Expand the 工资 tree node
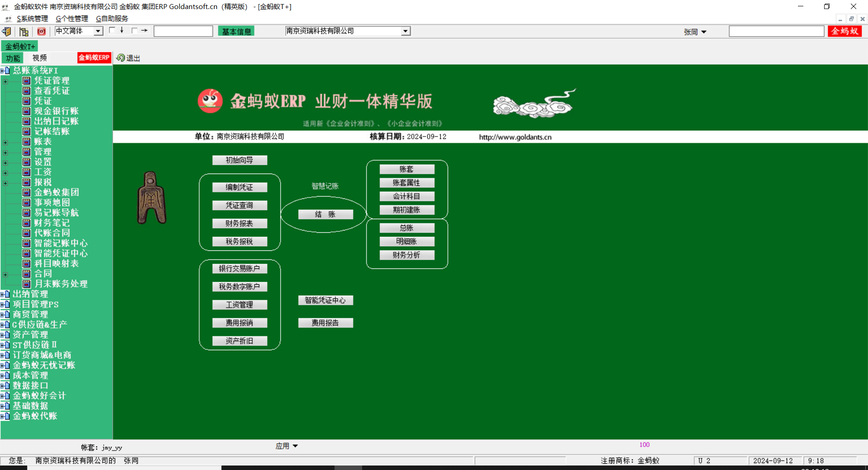868x470 pixels. coord(5,173)
